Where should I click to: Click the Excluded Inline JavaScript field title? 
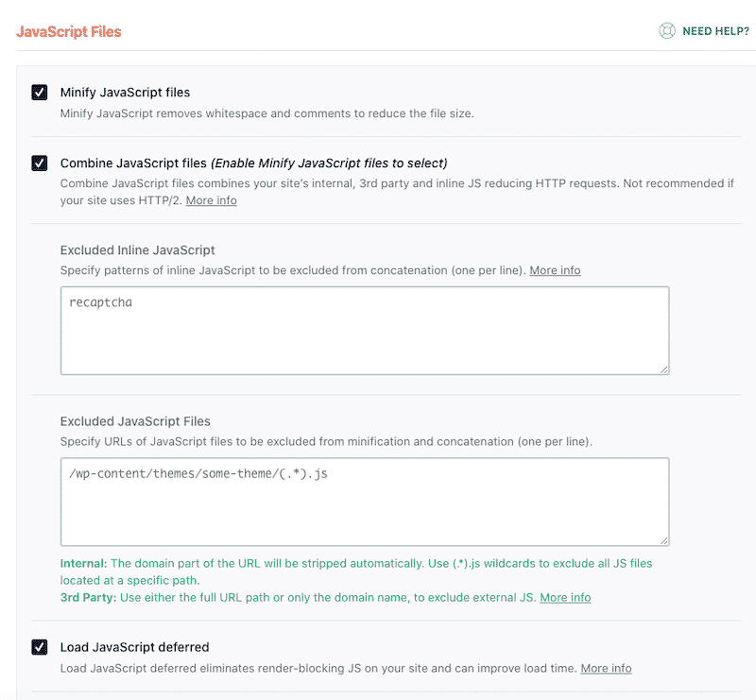tap(137, 250)
